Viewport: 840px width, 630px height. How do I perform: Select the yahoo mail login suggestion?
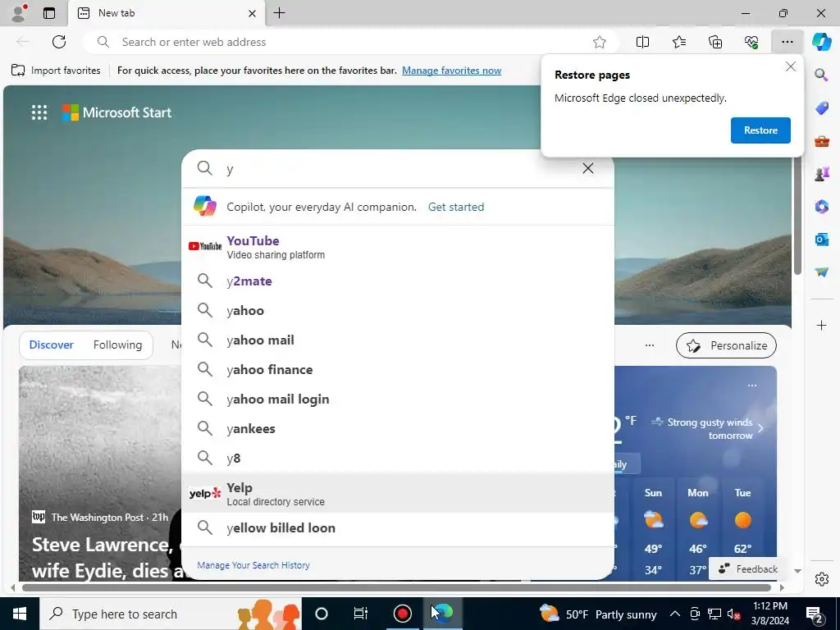(x=398, y=399)
